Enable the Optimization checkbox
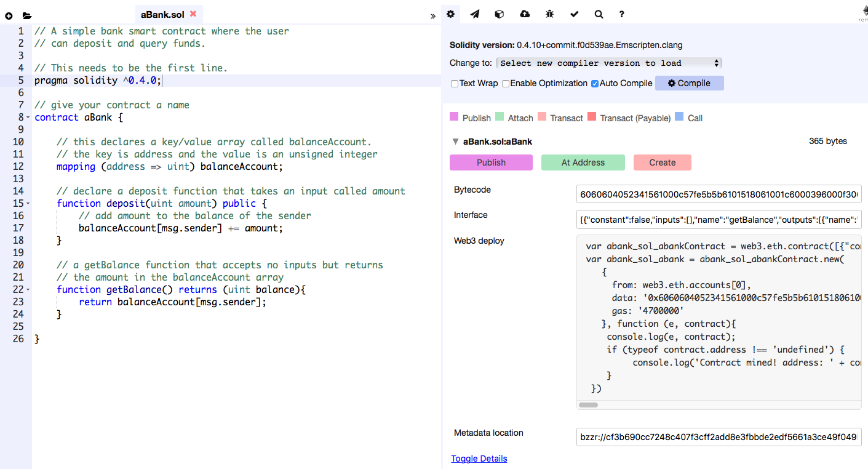 [506, 84]
